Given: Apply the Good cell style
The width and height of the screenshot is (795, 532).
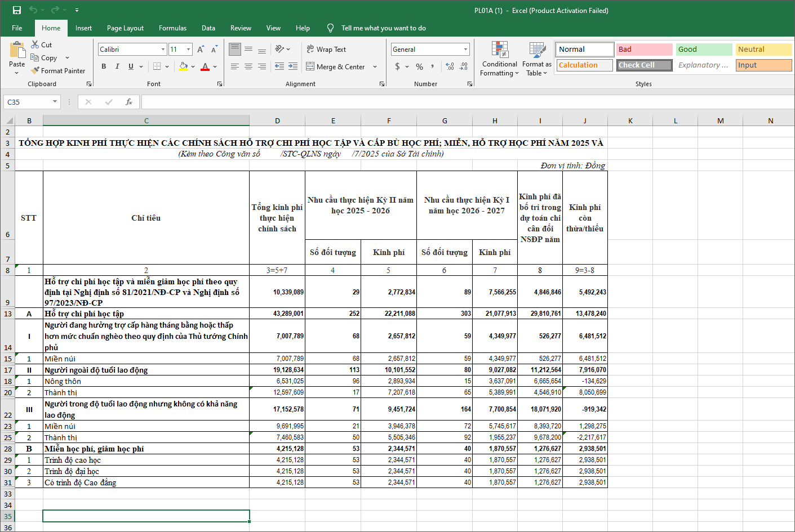Looking at the screenshot, I should [704, 50].
